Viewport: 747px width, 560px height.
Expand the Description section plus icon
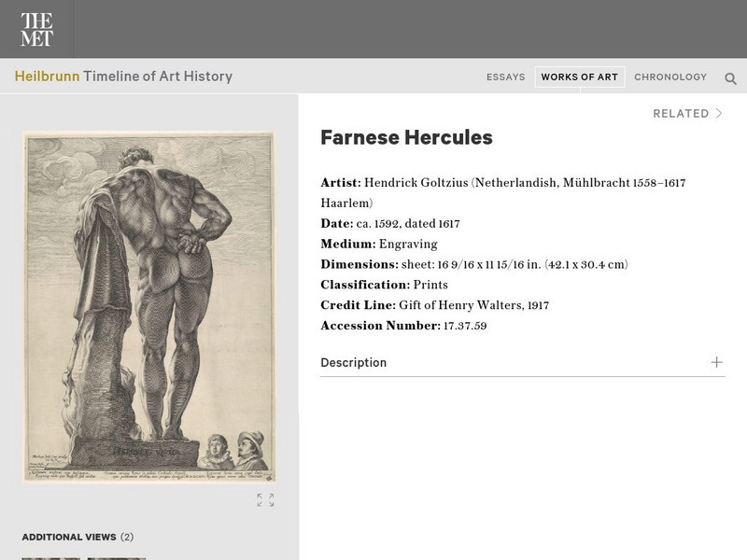tap(716, 362)
